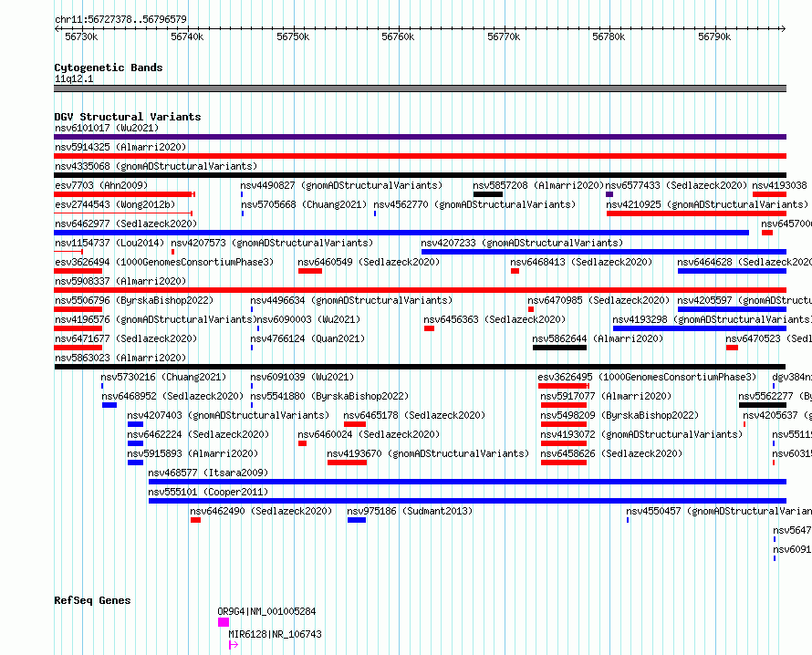Click nsv6462977 (Sedlazeck2020) label
Image resolution: width=812 pixels, height=655 pixels.
[x=126, y=224]
